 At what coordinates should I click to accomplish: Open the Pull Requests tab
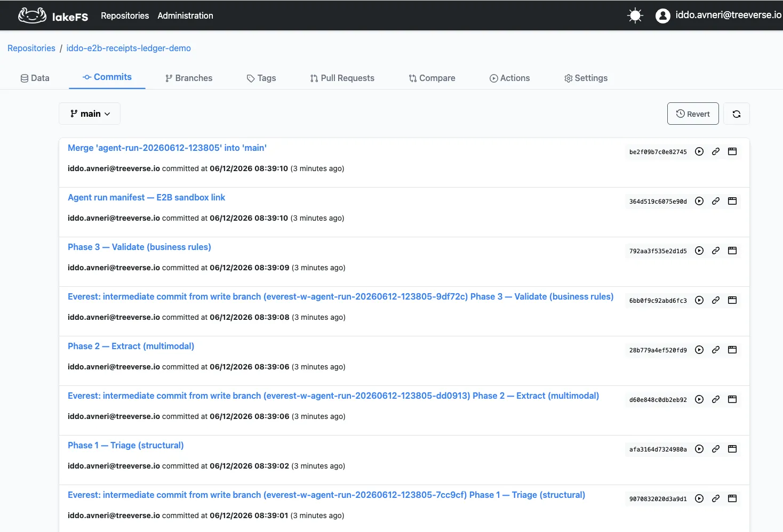pos(342,78)
